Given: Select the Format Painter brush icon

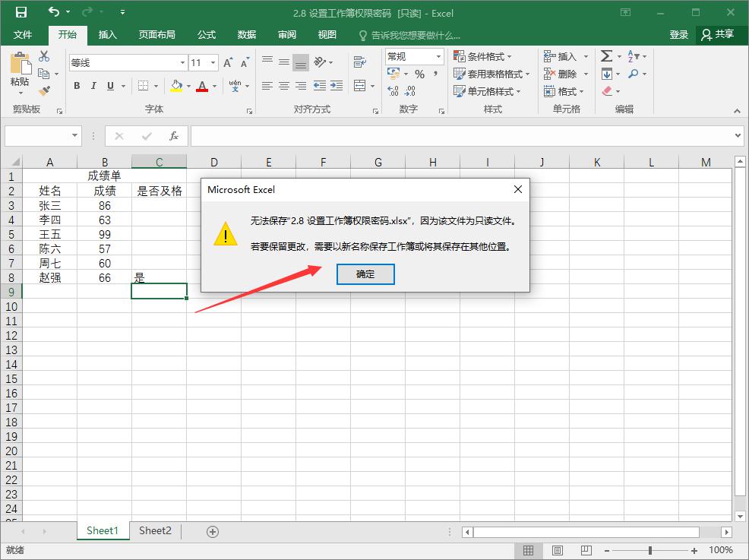Looking at the screenshot, I should coord(44,90).
